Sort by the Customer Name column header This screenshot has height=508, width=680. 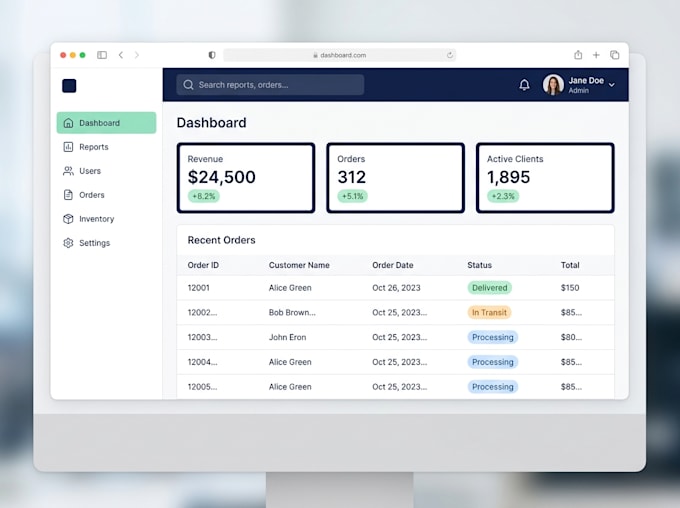[x=299, y=265]
